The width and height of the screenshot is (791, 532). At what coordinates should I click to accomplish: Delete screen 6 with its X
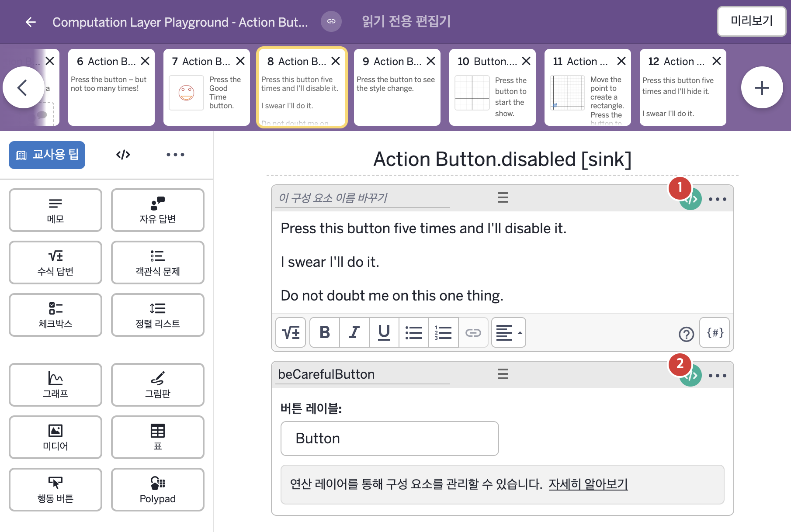(x=145, y=61)
